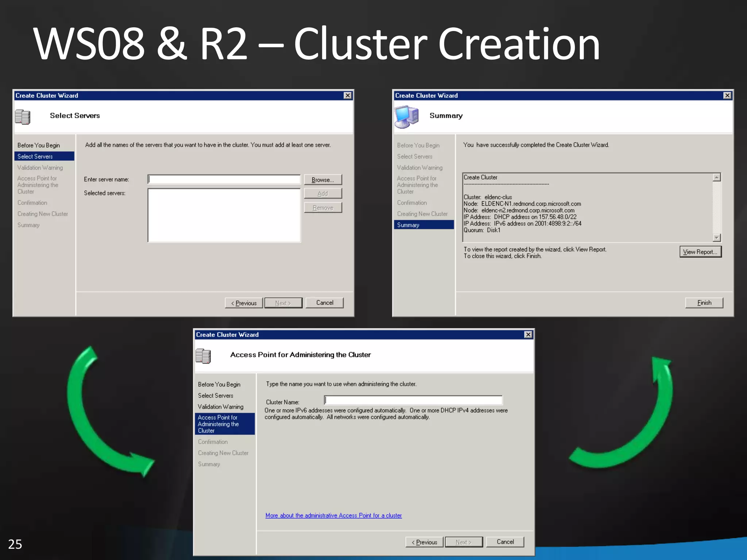747x560 pixels.
Task: Select 'Select Servers' step in Access Point wizard
Action: pyautogui.click(x=216, y=396)
